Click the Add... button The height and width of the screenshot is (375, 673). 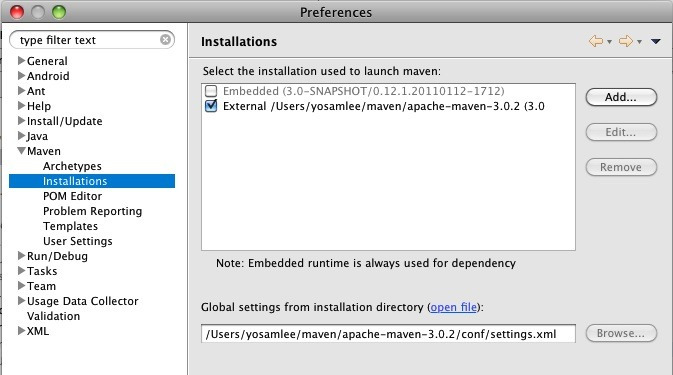coord(621,97)
